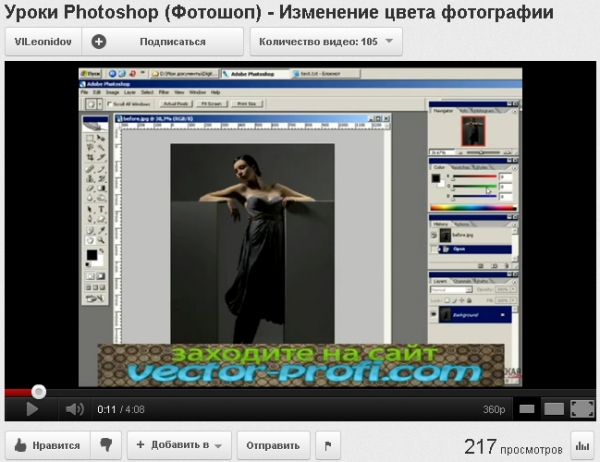Image resolution: width=600 pixels, height=462 pixels.
Task: Select the Healing Brush tool
Action: pyautogui.click(x=90, y=169)
